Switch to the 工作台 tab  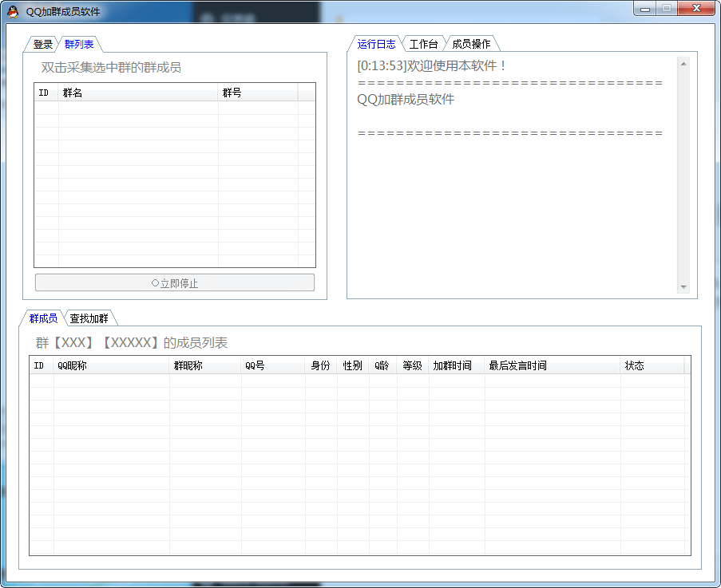(x=423, y=44)
